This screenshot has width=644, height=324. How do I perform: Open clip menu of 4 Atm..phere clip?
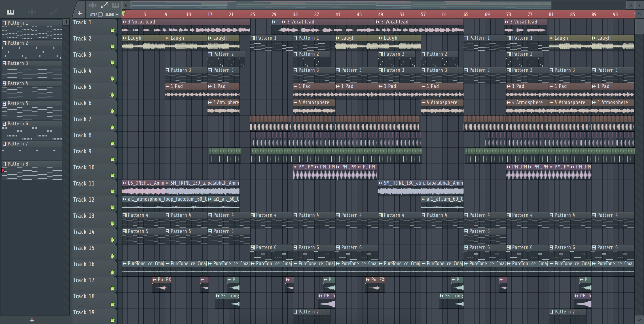[x=210, y=102]
